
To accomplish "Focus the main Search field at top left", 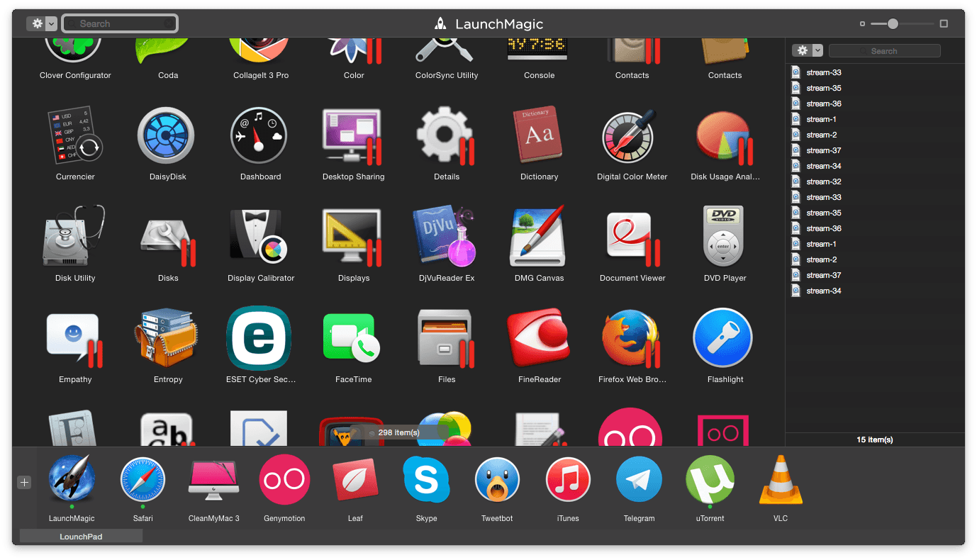I will 120,23.
